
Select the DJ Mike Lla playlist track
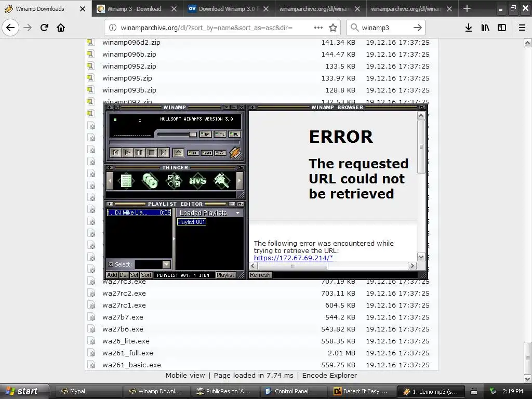[139, 212]
